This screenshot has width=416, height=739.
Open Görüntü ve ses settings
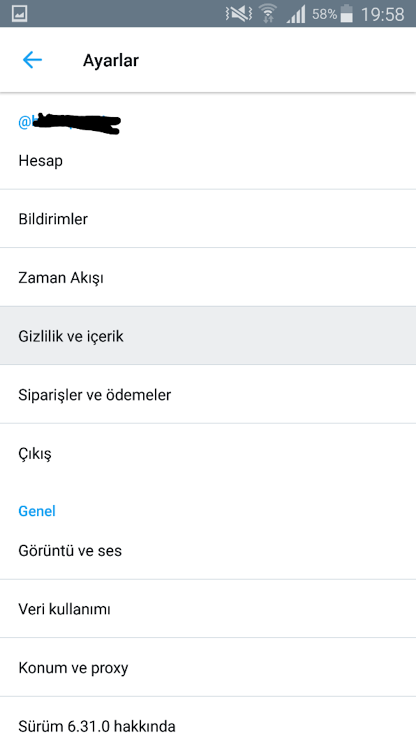(x=208, y=550)
